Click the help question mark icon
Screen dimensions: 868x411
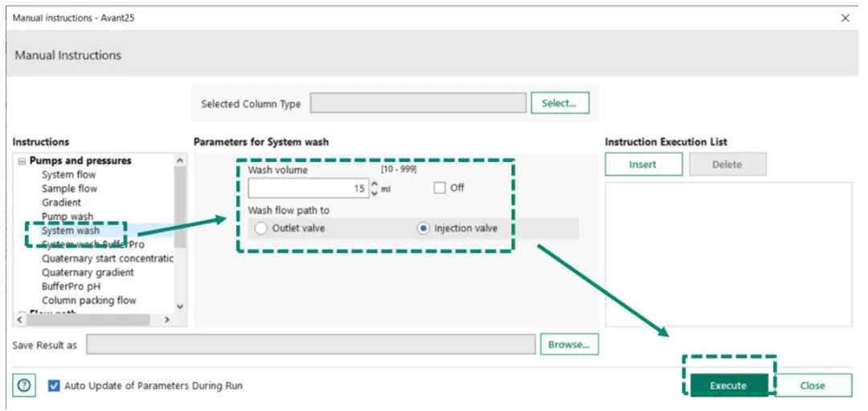[x=23, y=385]
